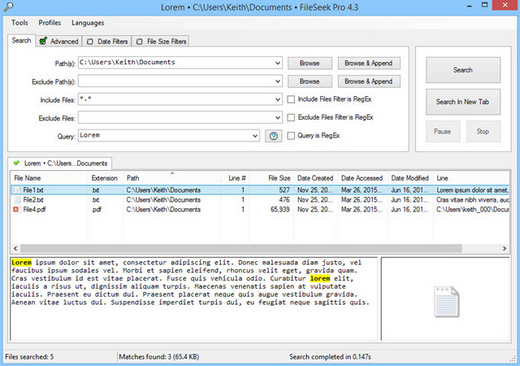Open the Tools menu
The image size is (520, 366).
coord(20,23)
